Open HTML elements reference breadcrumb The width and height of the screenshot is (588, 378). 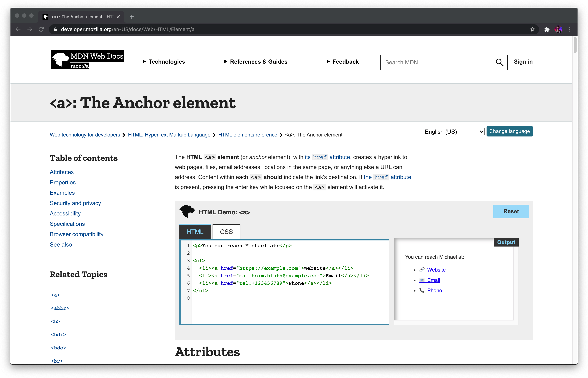248,135
